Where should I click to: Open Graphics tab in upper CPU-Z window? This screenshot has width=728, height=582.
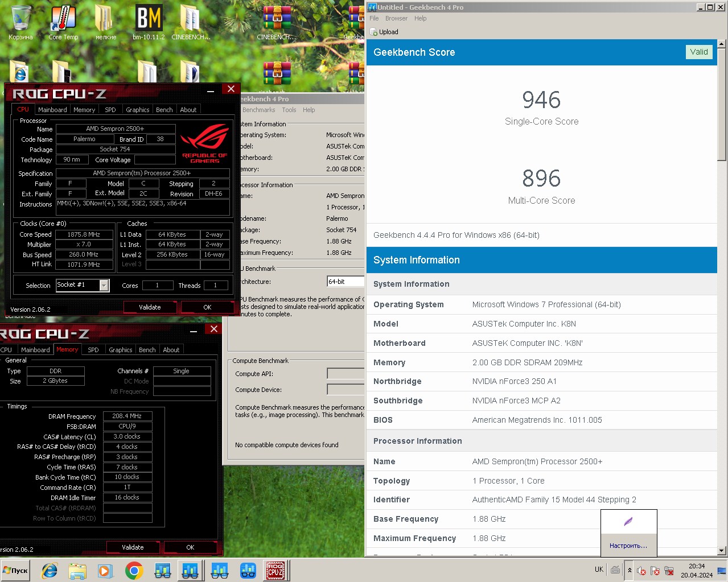138,110
